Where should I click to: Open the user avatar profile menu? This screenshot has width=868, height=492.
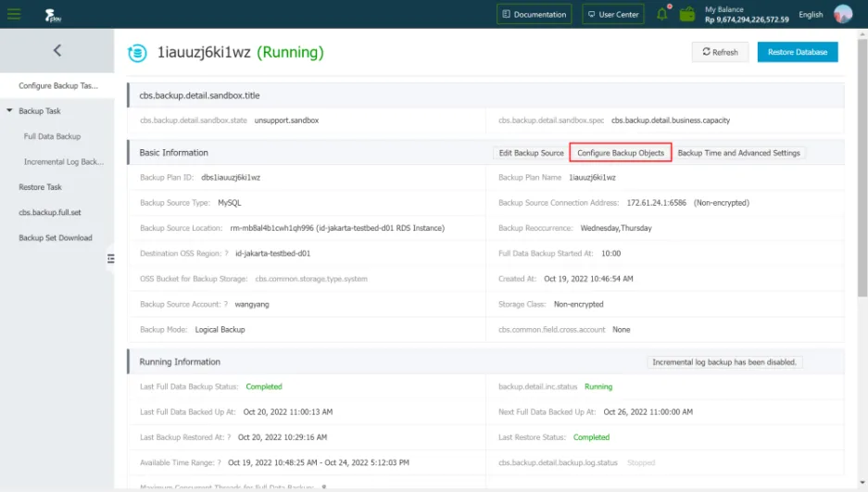(842, 14)
